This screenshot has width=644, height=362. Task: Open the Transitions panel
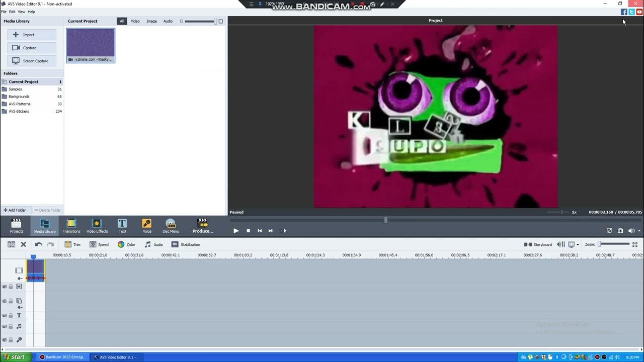tap(71, 226)
